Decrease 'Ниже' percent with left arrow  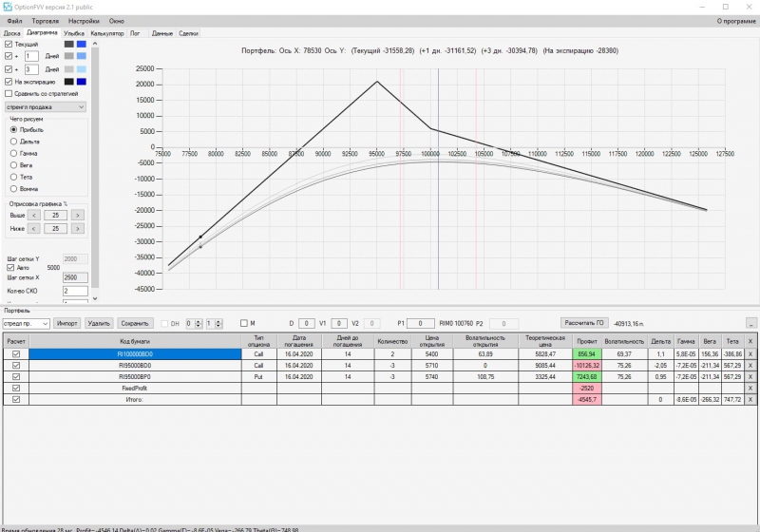(33, 229)
